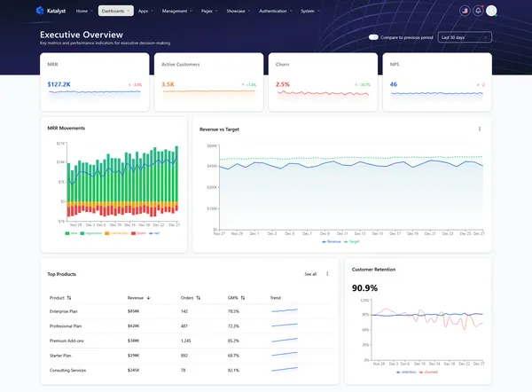Expand the Authentication navigation menu
Screen dimensions: 532x392
[x=276, y=12]
